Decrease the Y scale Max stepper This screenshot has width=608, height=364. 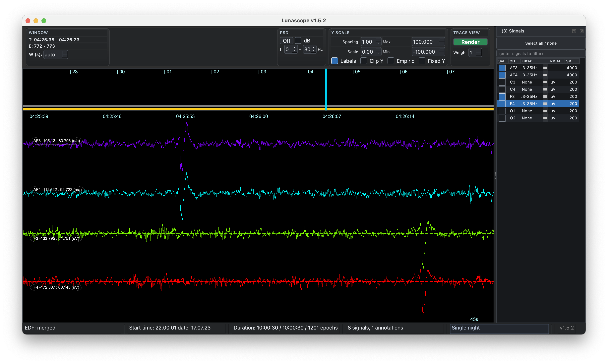[442, 44]
